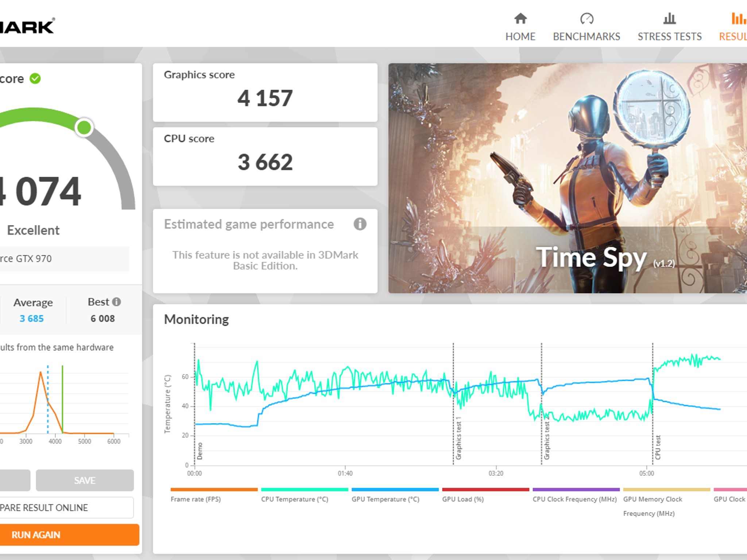Open the BENCHMARKS tab
747x560 pixels.
(x=587, y=36)
